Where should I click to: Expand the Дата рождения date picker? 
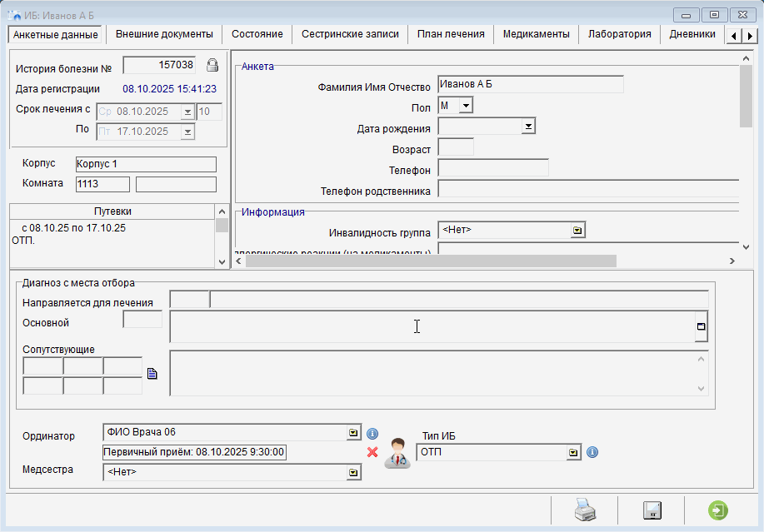pyautogui.click(x=527, y=127)
